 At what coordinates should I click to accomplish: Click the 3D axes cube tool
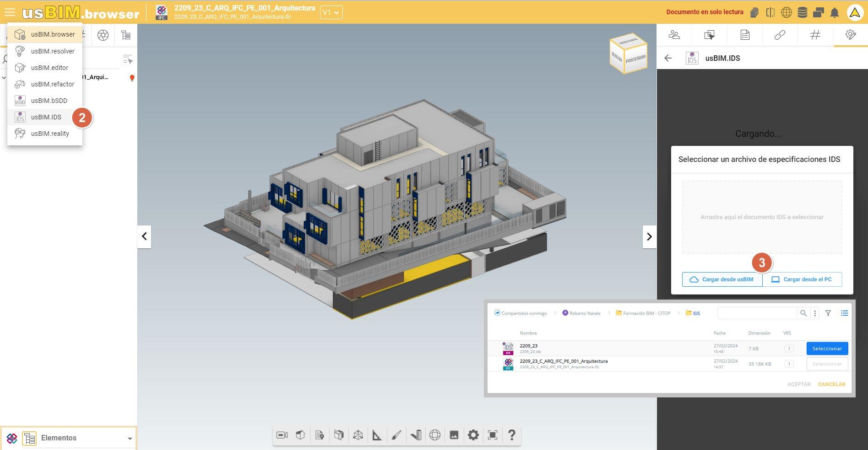tap(358, 435)
